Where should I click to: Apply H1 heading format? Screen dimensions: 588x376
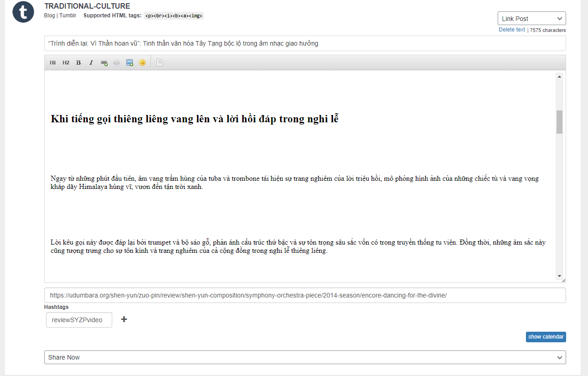(x=52, y=63)
